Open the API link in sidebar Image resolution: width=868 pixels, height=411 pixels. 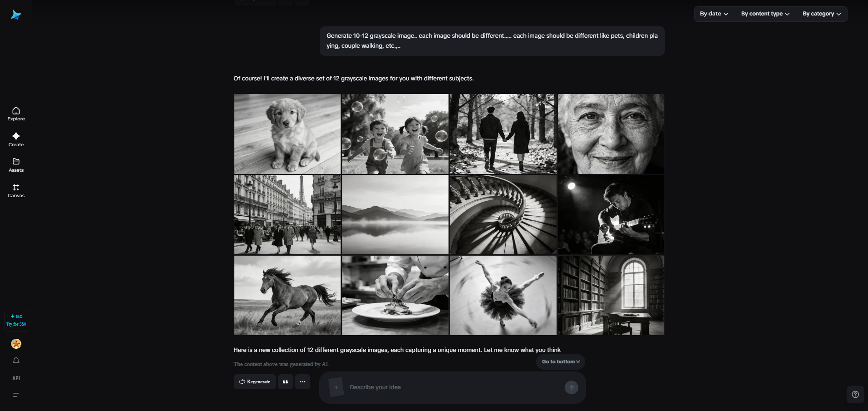pyautogui.click(x=16, y=378)
